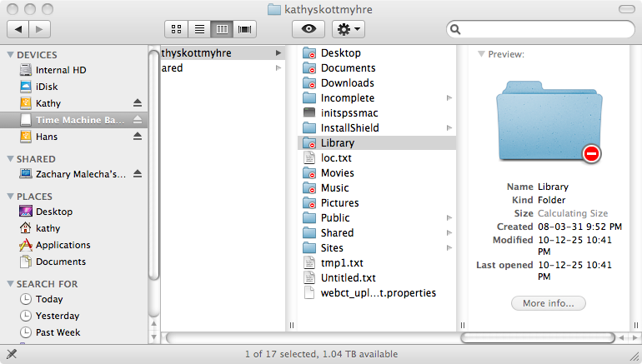Select the thyskottmyhre folder in first column

223,52
